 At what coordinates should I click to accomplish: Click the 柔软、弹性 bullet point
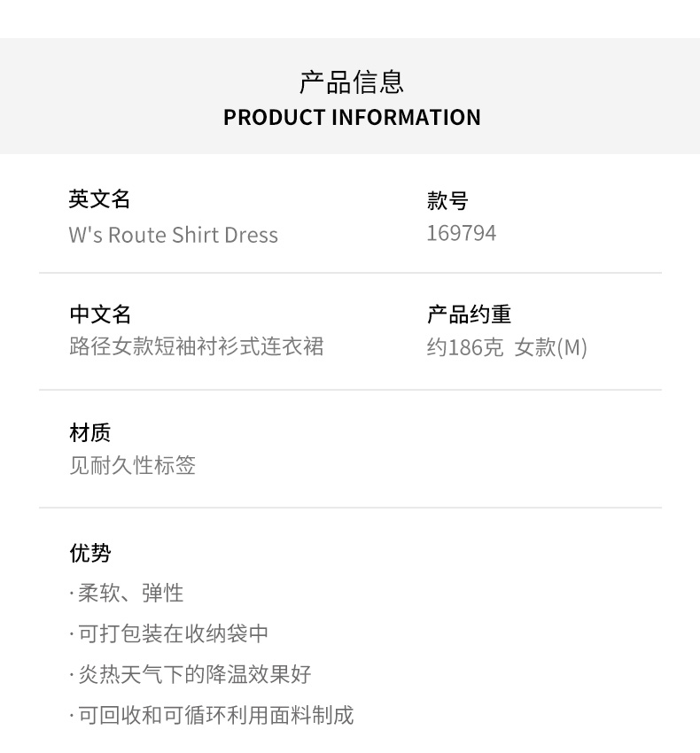(131, 594)
